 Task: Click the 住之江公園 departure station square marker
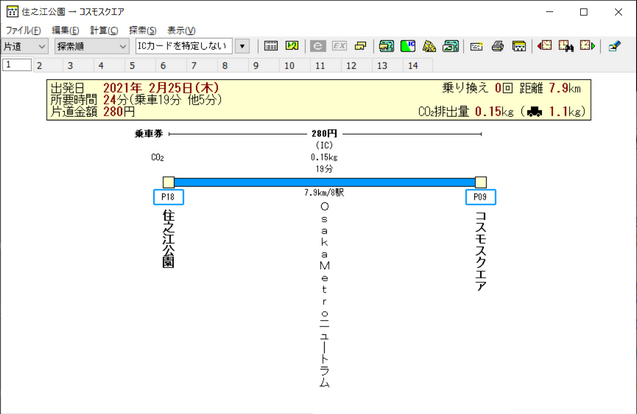pos(169,182)
